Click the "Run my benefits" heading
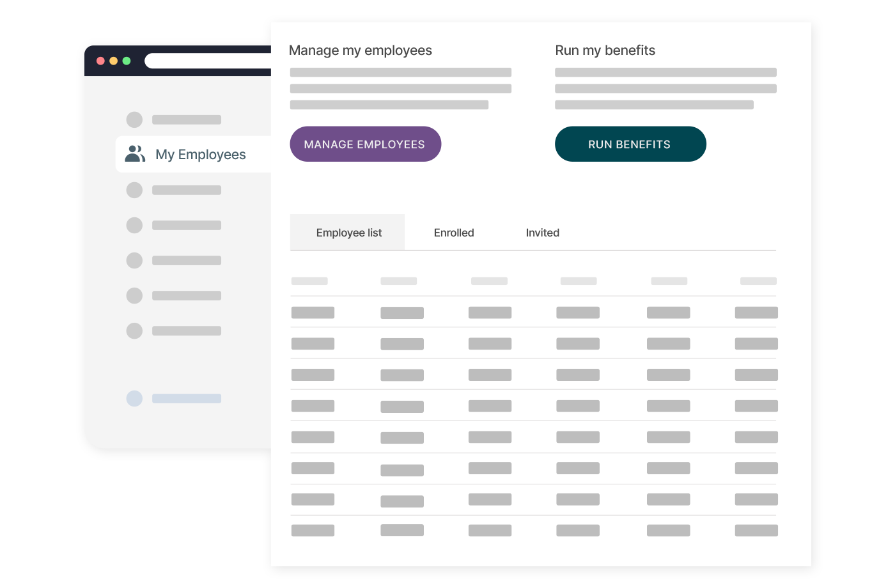The width and height of the screenshot is (895, 588). click(605, 50)
